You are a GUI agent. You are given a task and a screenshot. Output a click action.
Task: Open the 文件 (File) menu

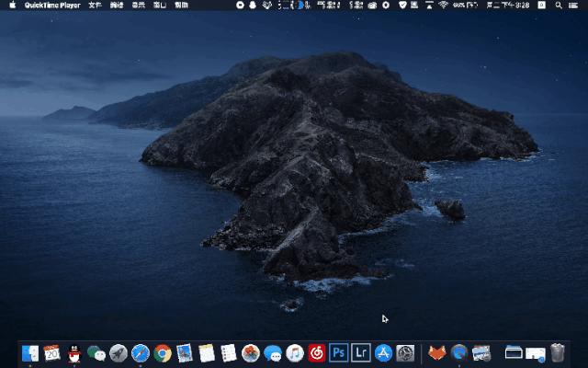95,5
